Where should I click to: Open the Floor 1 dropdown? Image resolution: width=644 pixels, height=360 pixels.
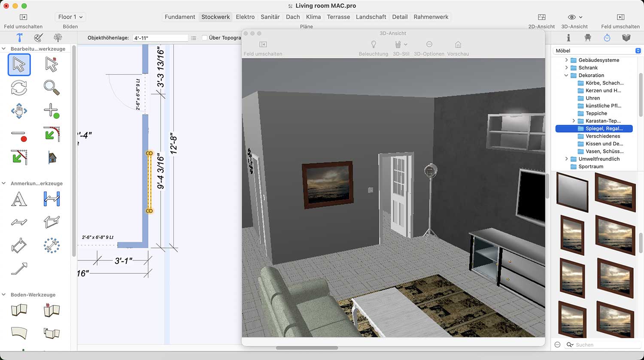tap(70, 17)
